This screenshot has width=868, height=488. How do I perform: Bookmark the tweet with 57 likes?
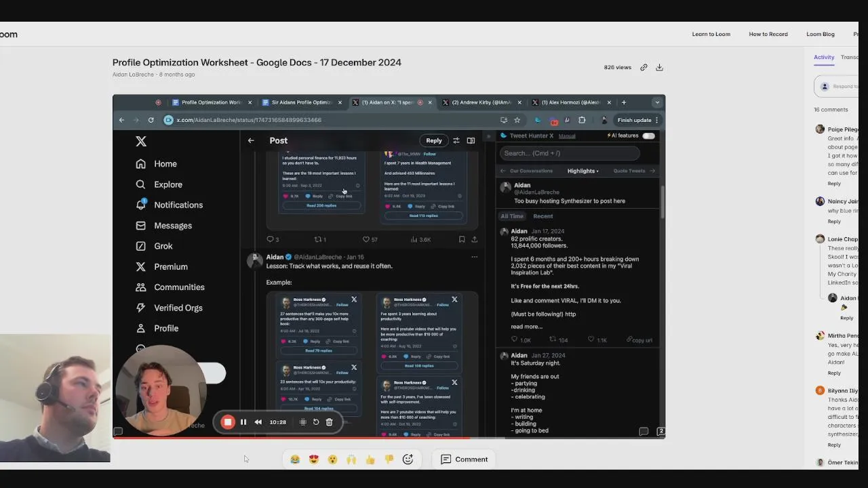[462, 239]
